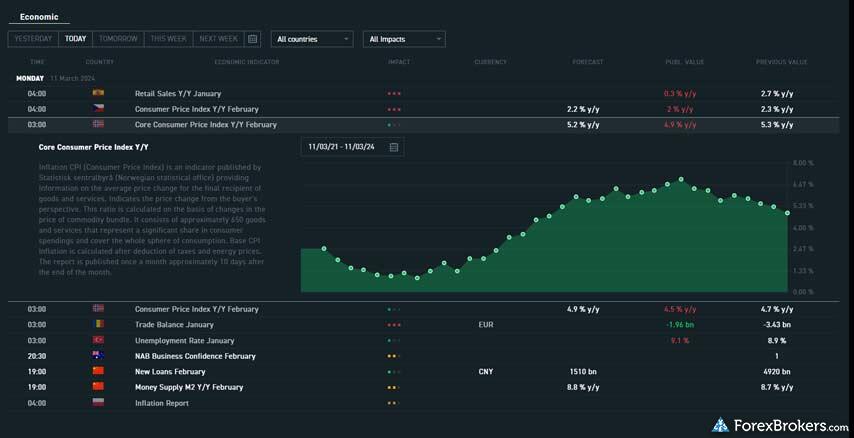Image resolution: width=854 pixels, height=438 pixels.
Task: Click the impact dots for Retail Sales Y/Y January
Action: coord(394,94)
